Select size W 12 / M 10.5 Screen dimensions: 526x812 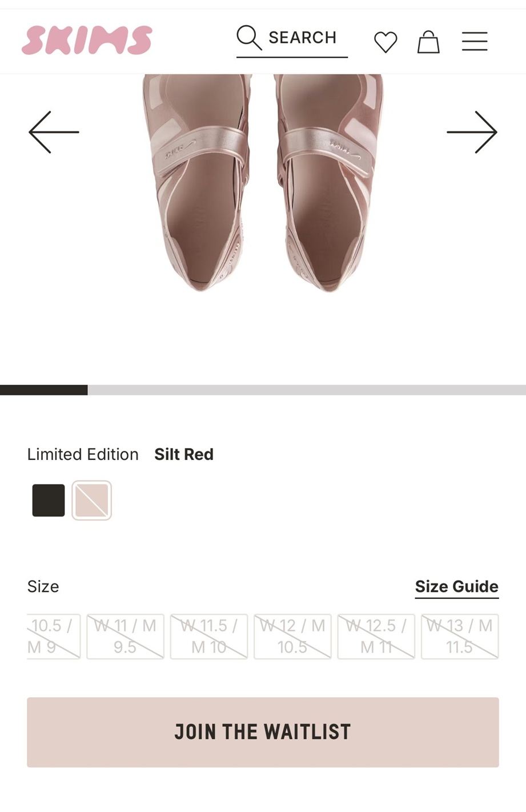292,637
